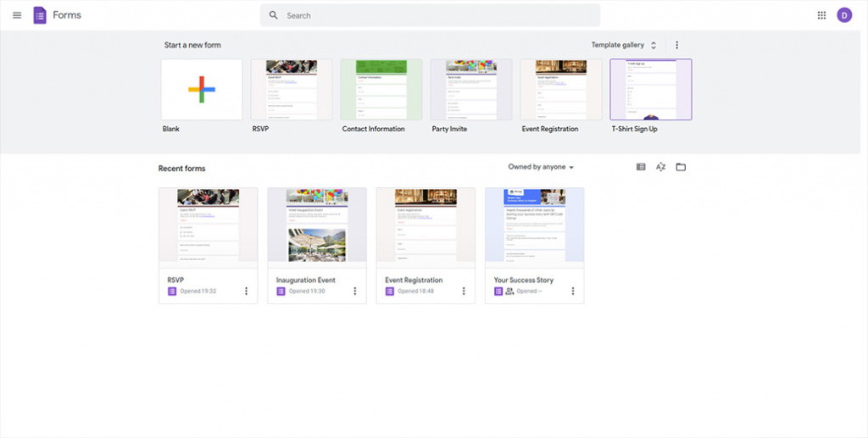Click the Start a new form heading
868x438 pixels.
click(192, 46)
